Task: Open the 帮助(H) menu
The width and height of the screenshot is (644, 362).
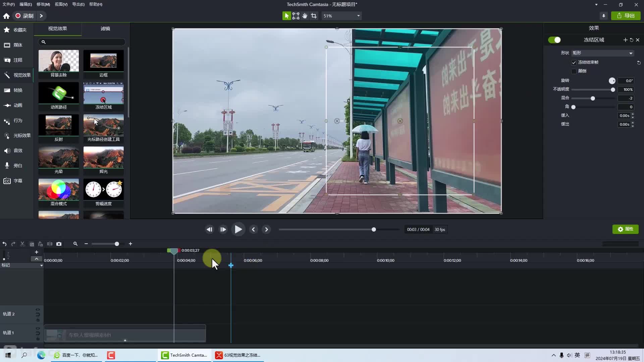Action: [x=96, y=4]
